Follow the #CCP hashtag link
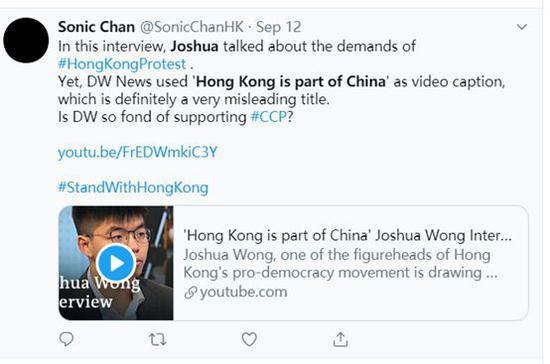This screenshot has width=550, height=364. (x=269, y=117)
